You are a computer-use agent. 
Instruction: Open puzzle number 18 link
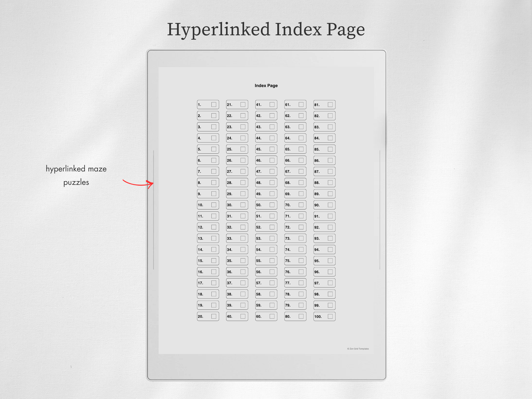(200, 294)
